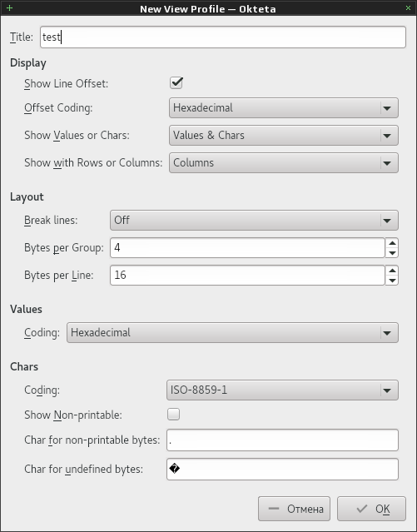Open the Show with Rows or Columns dropdown
The width and height of the screenshot is (417, 532).
pyautogui.click(x=284, y=163)
